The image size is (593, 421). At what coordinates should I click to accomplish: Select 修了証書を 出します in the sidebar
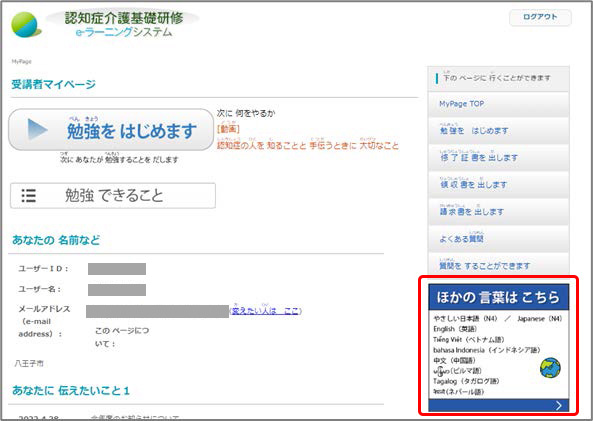point(498,158)
